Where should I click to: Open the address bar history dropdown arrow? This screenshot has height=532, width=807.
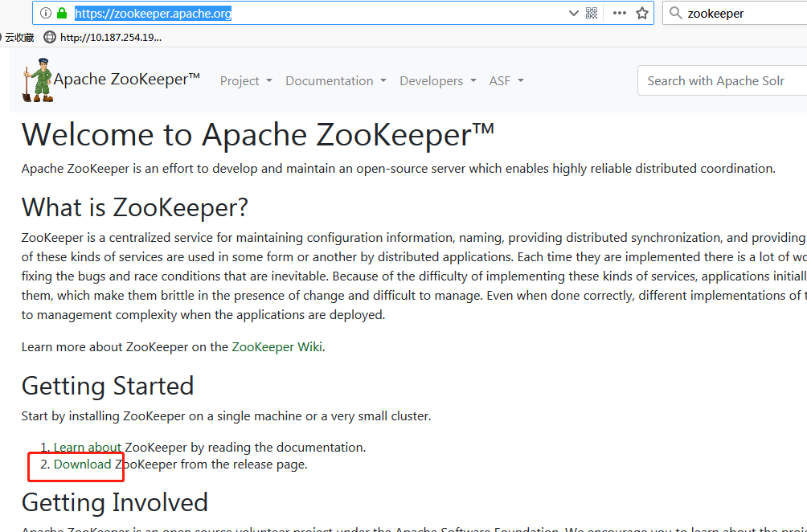573,14
